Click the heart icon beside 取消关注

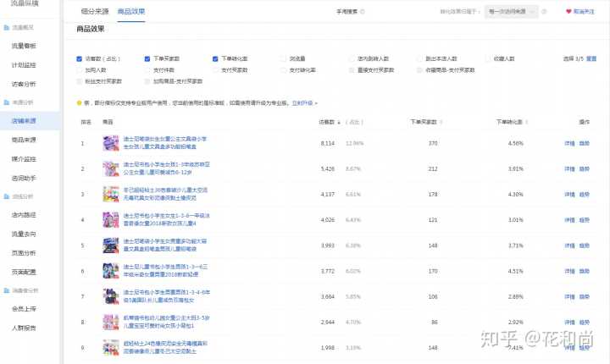point(570,12)
